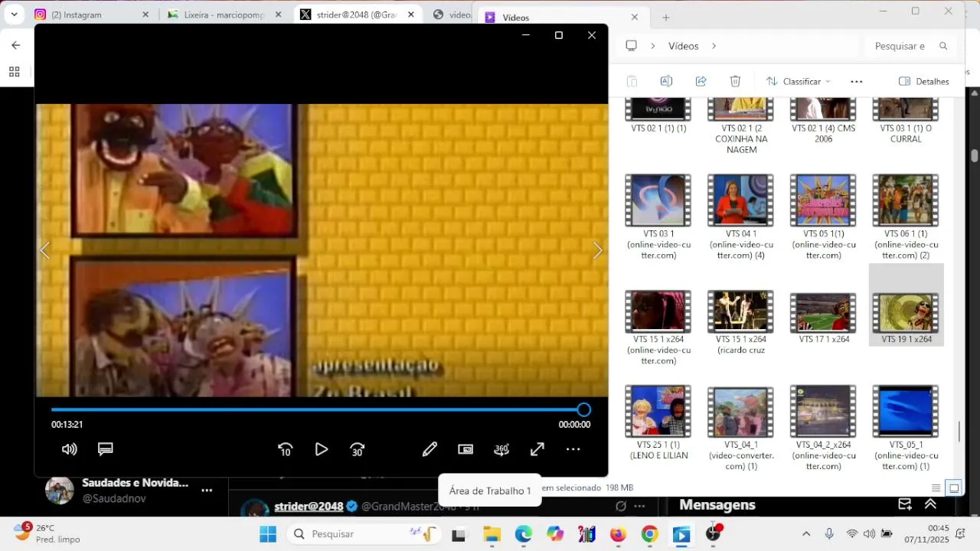
Task: Select the Vídeos tab in File Explorer
Action: (561, 17)
